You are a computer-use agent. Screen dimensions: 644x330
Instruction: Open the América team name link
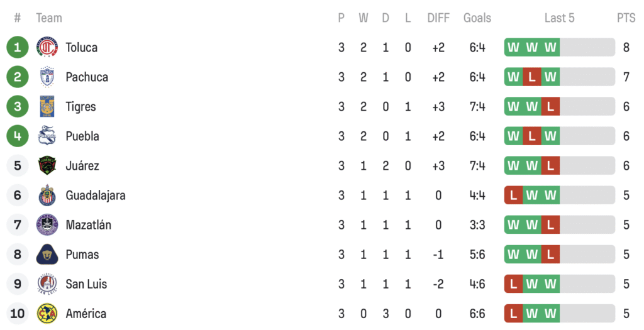click(86, 313)
